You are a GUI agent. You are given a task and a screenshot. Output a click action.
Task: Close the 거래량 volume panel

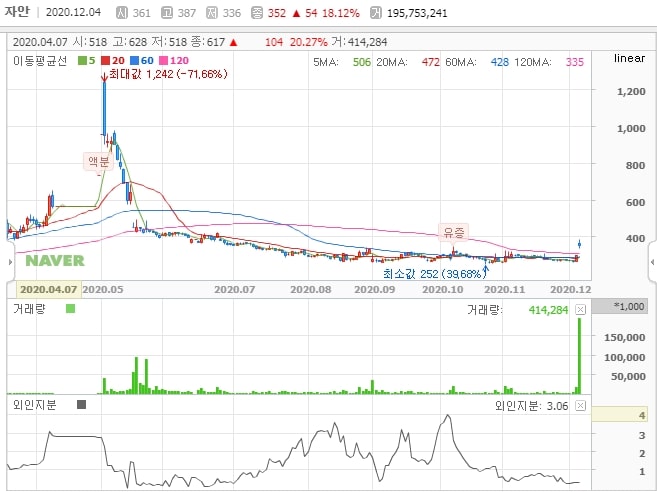point(580,310)
